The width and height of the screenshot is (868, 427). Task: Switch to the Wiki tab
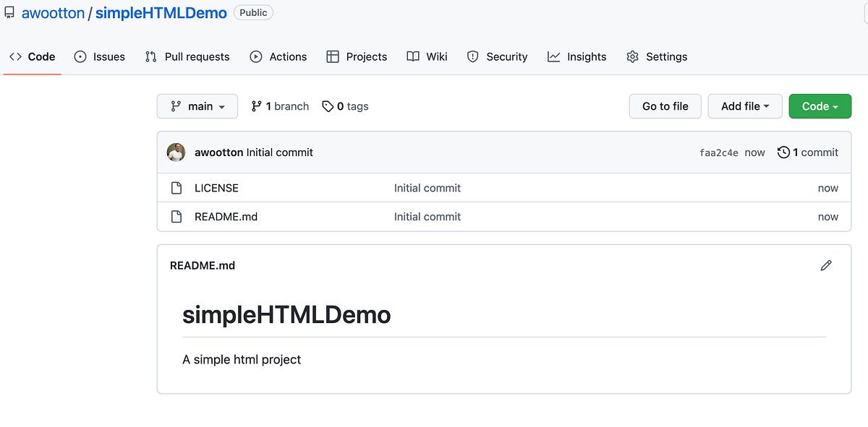point(427,56)
